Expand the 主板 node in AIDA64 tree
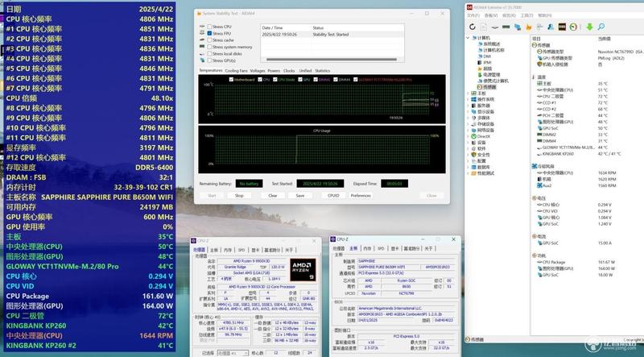The height and width of the screenshot is (357, 644). point(468,93)
